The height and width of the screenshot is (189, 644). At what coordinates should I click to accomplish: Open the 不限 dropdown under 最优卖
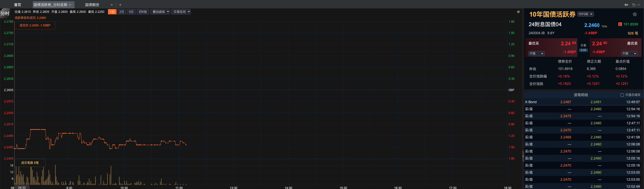629,54
